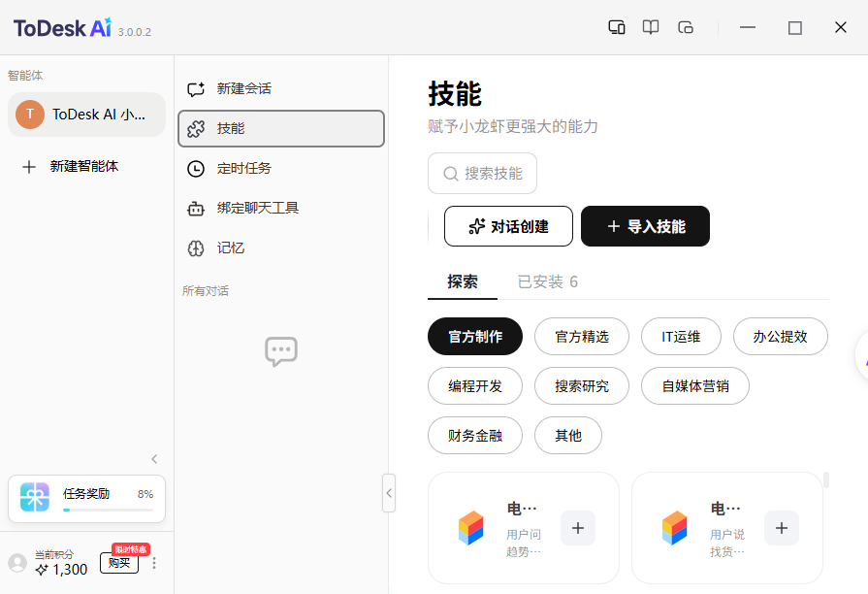
Task: Click the empty conversations chat icon
Action: (281, 351)
